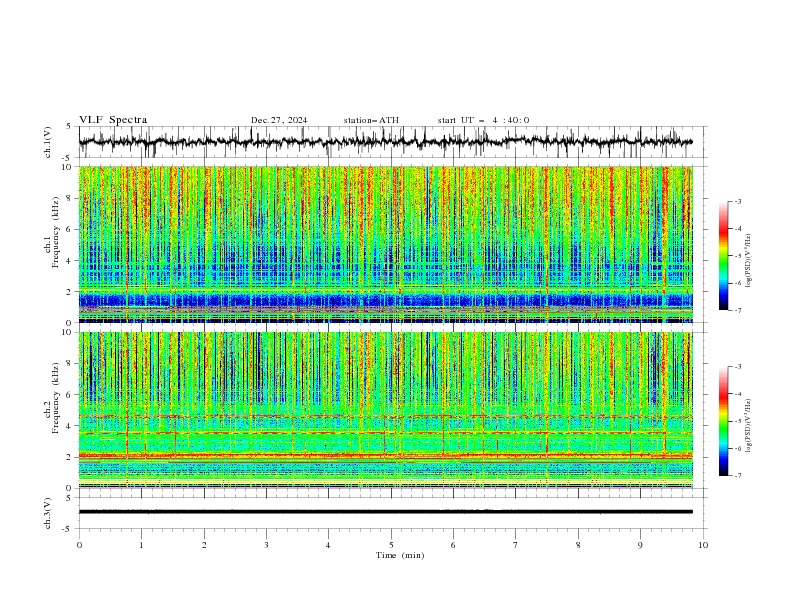The image size is (792, 612).
Task: Click the 'VLF Spectra' title text
Action: [113, 120]
